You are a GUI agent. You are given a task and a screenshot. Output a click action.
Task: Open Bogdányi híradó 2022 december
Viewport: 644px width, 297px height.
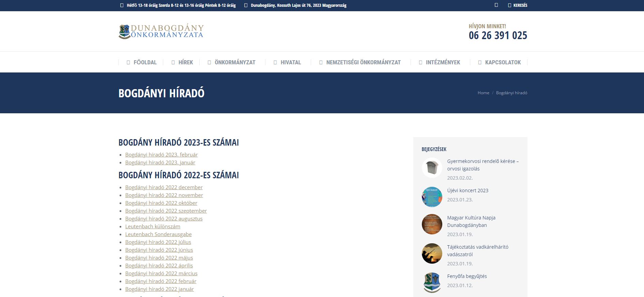click(x=164, y=187)
